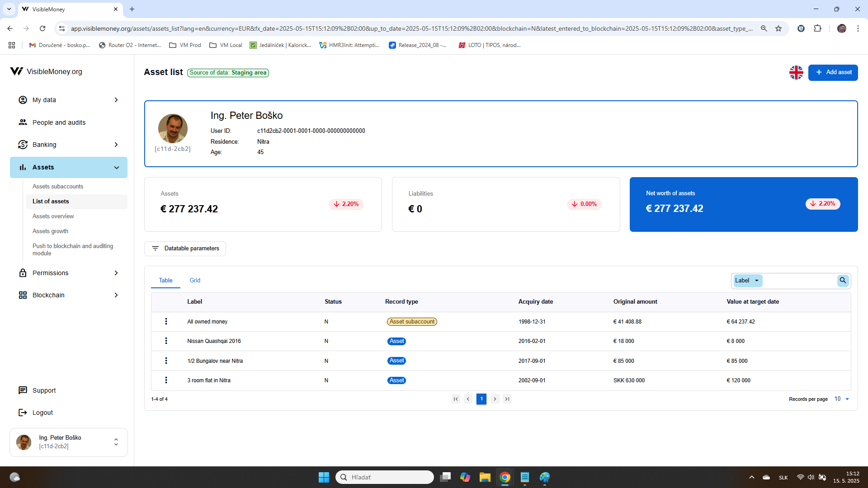Open Datatable parameters panel
The height and width of the screenshot is (488, 868).
click(185, 249)
